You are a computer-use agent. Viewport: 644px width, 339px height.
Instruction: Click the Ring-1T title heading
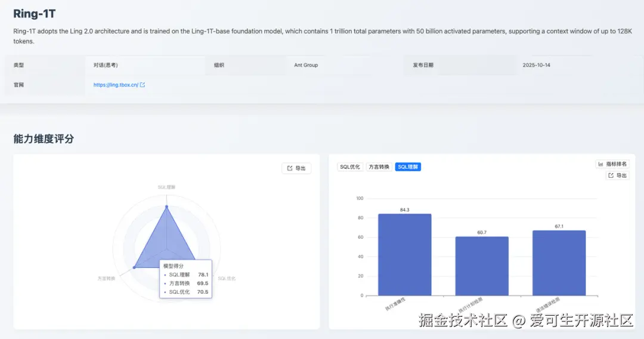(34, 14)
